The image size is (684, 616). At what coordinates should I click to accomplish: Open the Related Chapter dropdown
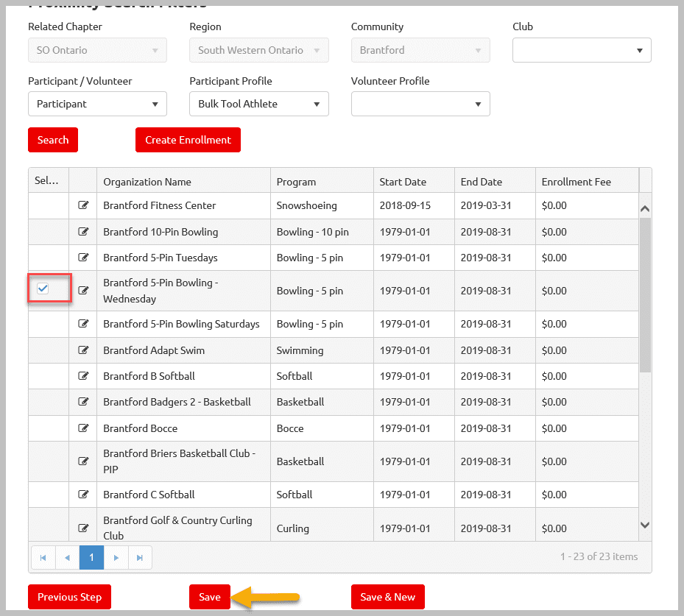(97, 50)
